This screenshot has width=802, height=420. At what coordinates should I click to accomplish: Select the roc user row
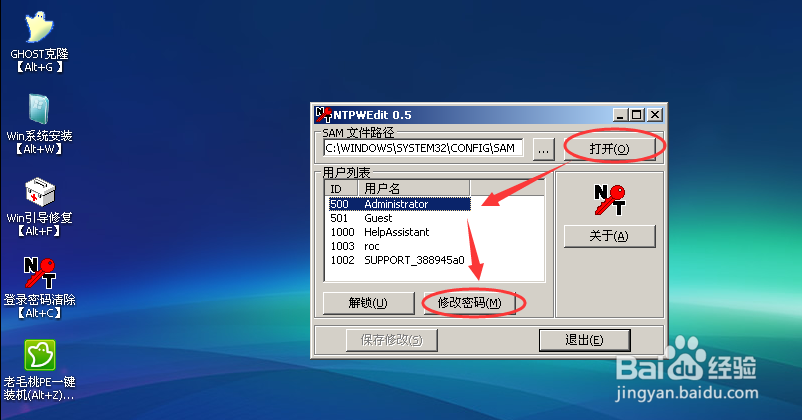(399, 246)
